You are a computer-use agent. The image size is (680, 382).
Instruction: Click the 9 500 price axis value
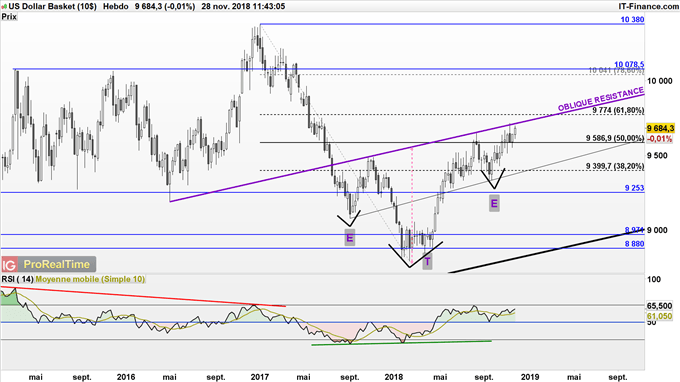657,156
